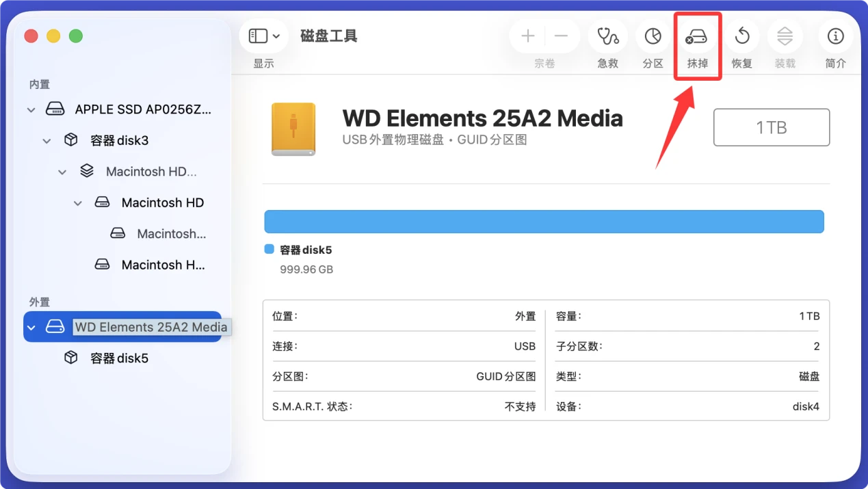Click the Mount (装载) toolbar icon
The height and width of the screenshot is (489, 868).
click(785, 36)
